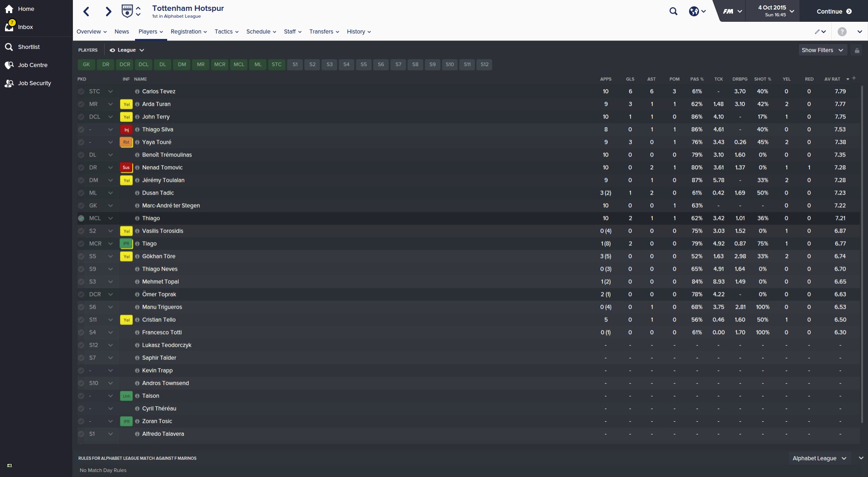This screenshot has width=868, height=477.
Task: Click the world globe icon
Action: tap(694, 12)
